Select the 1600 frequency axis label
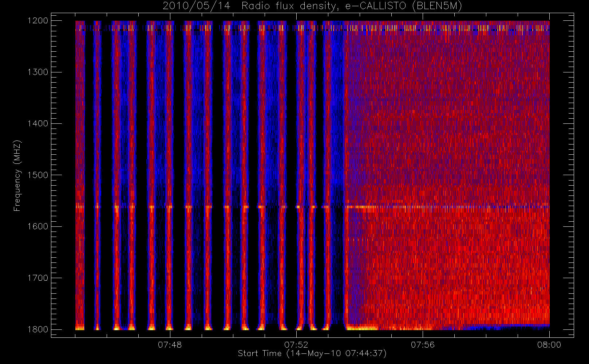This screenshot has width=589, height=364. (38, 226)
